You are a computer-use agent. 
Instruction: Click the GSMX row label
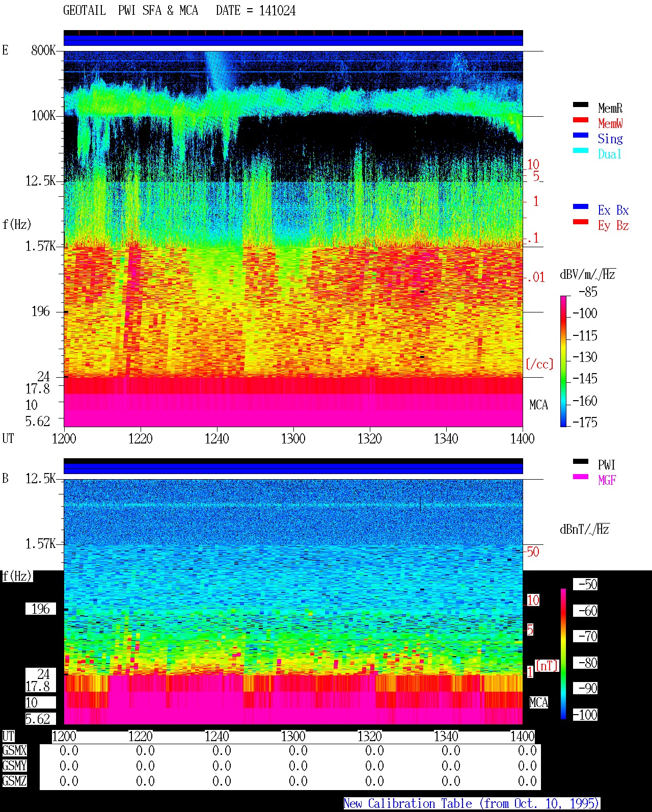(x=14, y=750)
